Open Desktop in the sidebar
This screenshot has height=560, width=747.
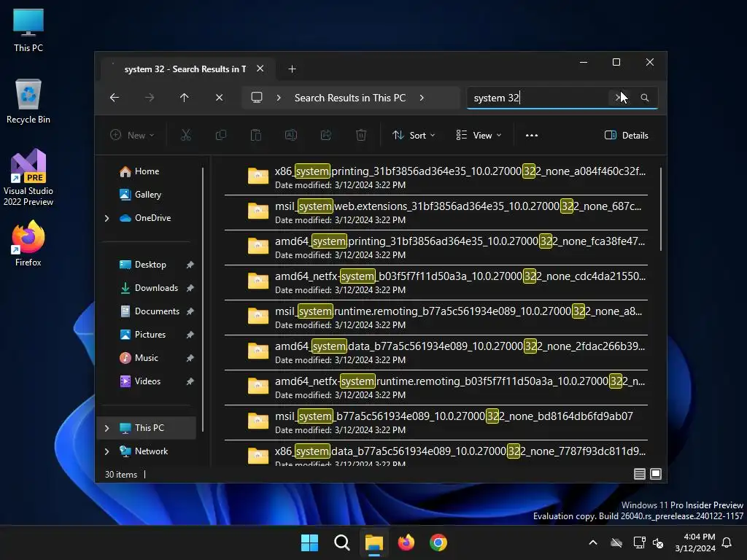point(149,265)
